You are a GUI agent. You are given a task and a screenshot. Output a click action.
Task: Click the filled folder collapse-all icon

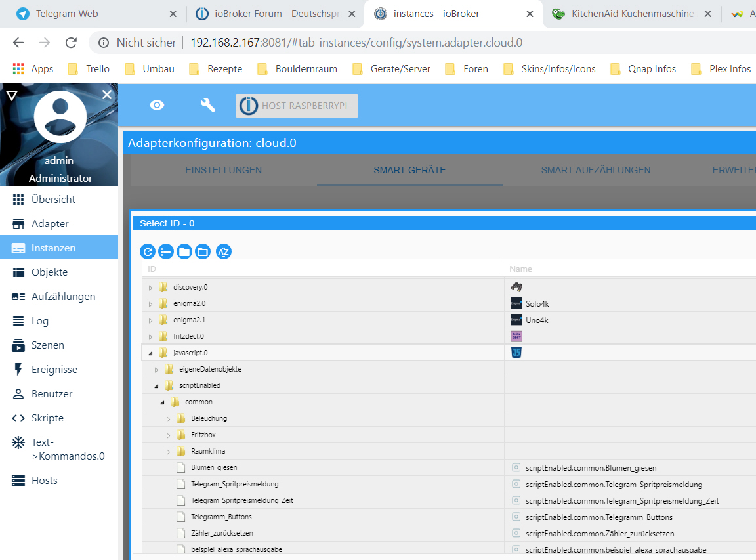coord(184,251)
